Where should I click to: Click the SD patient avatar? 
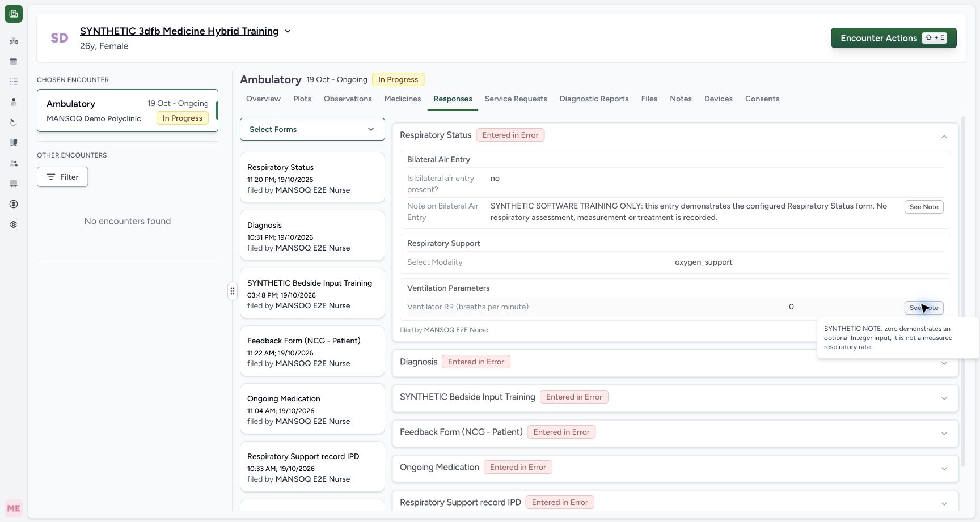pyautogui.click(x=60, y=38)
